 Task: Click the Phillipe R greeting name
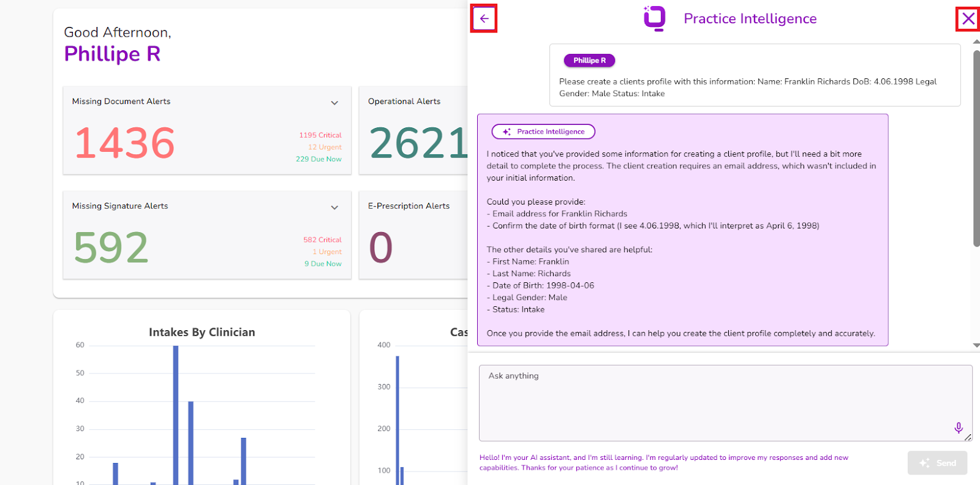click(112, 54)
